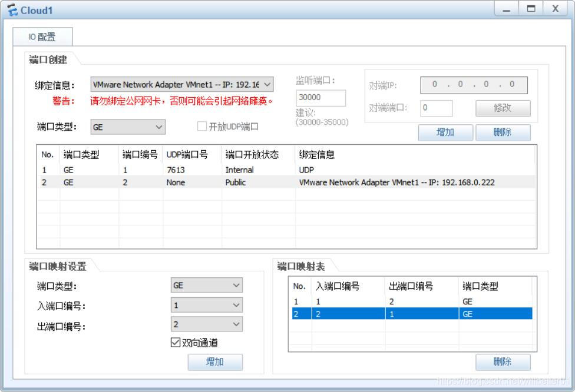Image resolution: width=575 pixels, height=392 pixels.
Task: Close the Cloud1 window
Action: pos(556,9)
